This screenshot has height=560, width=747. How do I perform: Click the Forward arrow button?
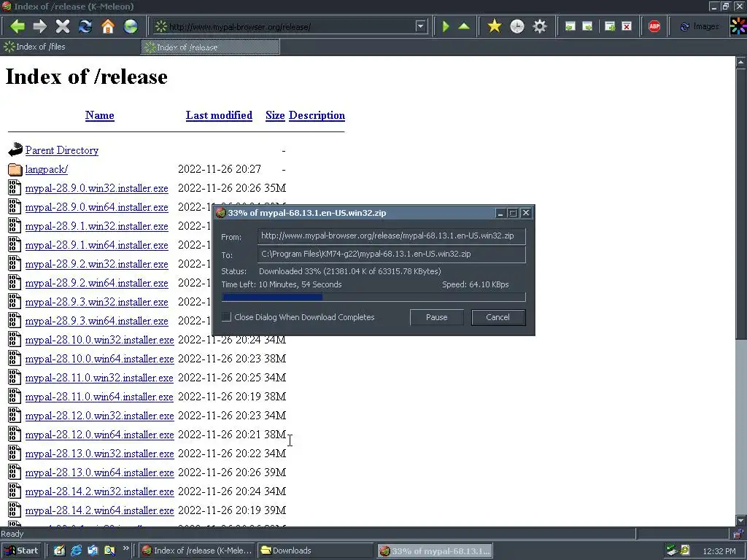point(40,26)
